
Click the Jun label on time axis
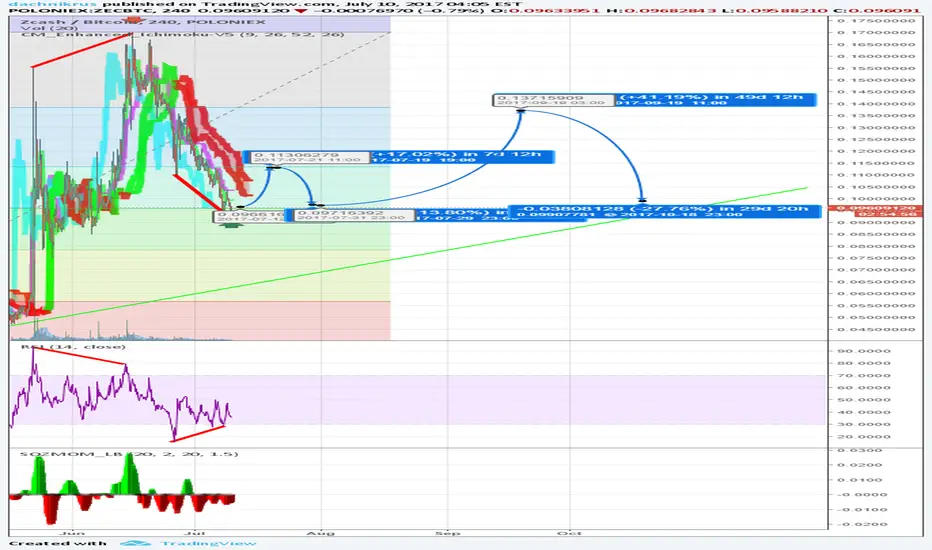point(73,533)
